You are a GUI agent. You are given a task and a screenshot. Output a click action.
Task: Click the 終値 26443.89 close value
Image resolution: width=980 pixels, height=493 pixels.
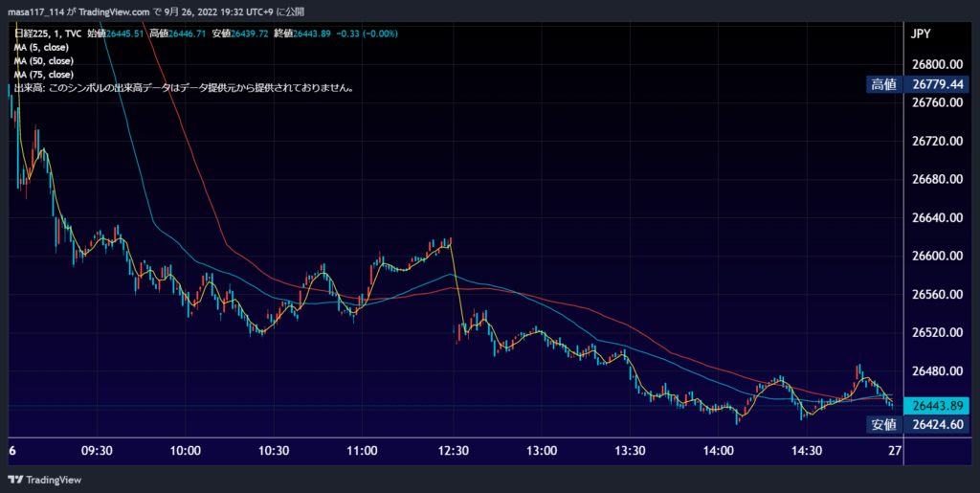coord(302,34)
